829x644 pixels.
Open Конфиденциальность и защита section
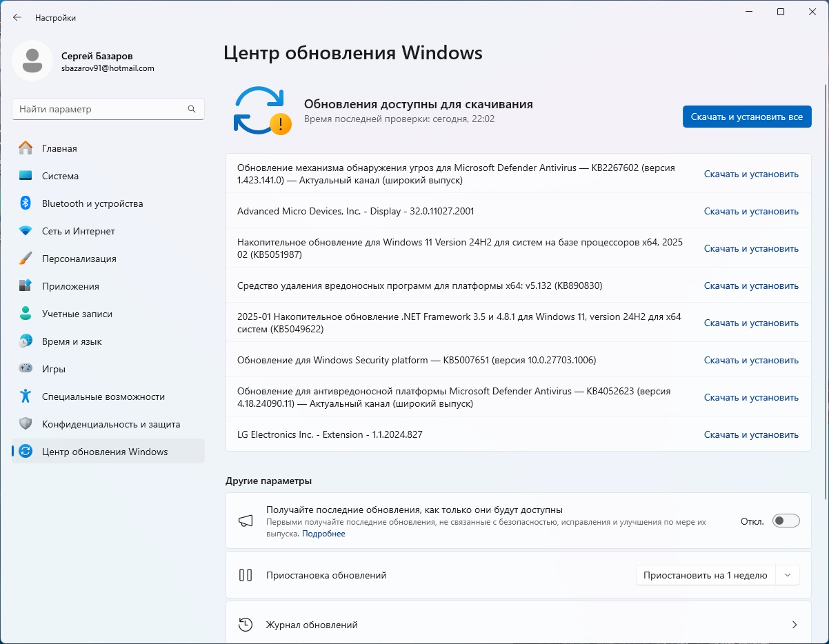click(108, 424)
